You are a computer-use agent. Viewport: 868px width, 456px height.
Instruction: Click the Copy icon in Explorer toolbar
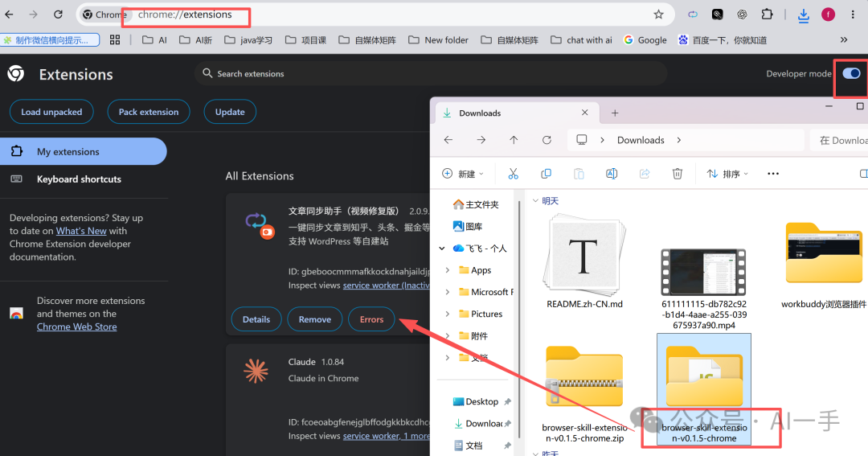tap(546, 174)
